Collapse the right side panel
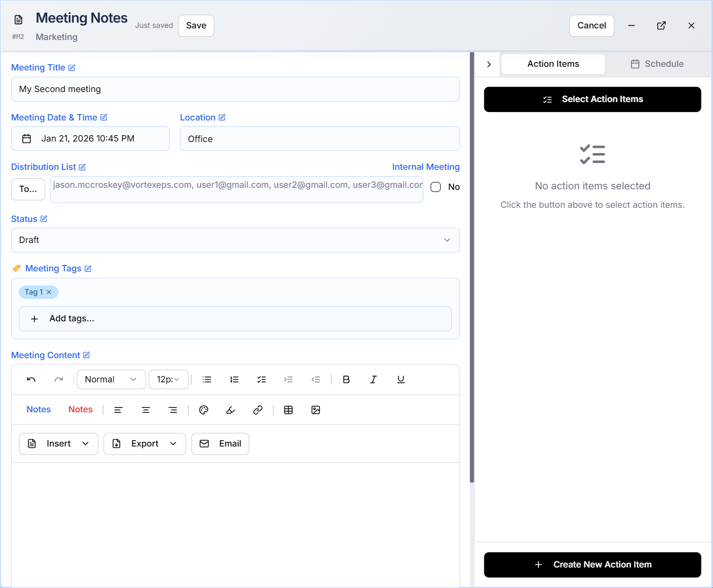This screenshot has width=713, height=588. (489, 64)
